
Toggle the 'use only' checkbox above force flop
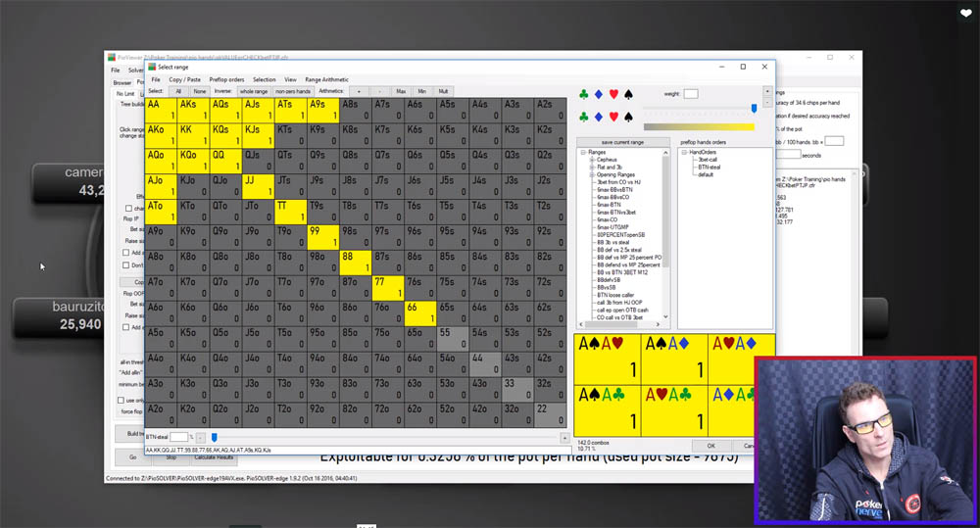pos(122,400)
